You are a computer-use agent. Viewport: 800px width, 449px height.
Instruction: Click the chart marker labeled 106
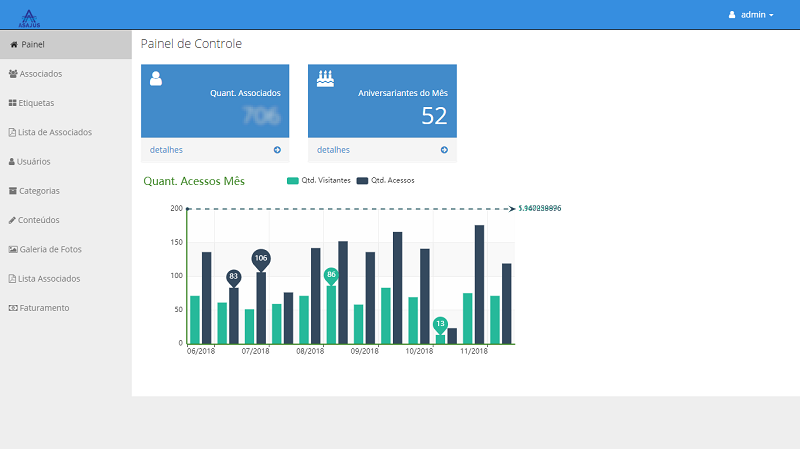[261, 259]
